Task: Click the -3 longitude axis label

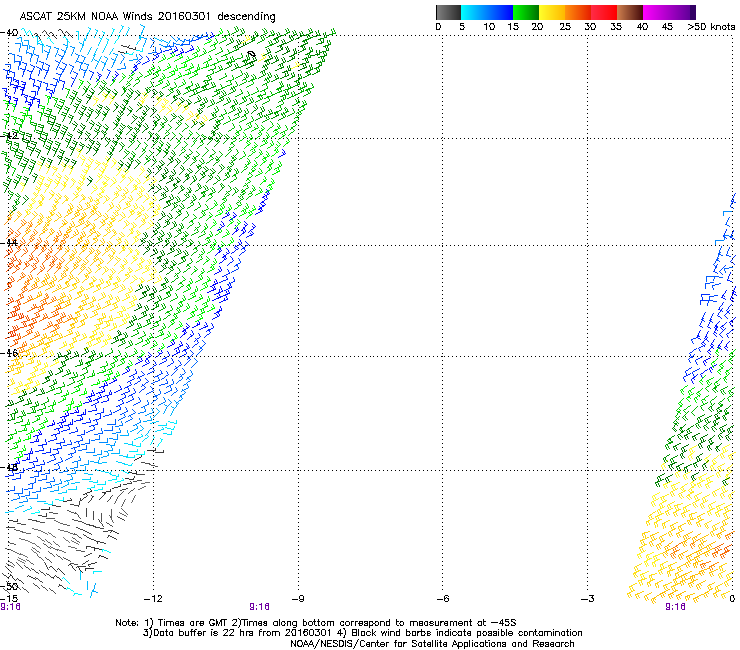Action: (x=587, y=599)
